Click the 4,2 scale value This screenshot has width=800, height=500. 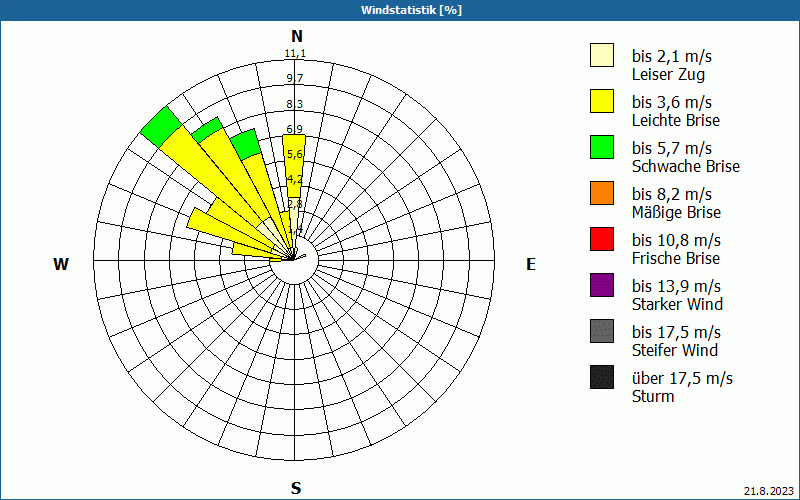pos(295,179)
